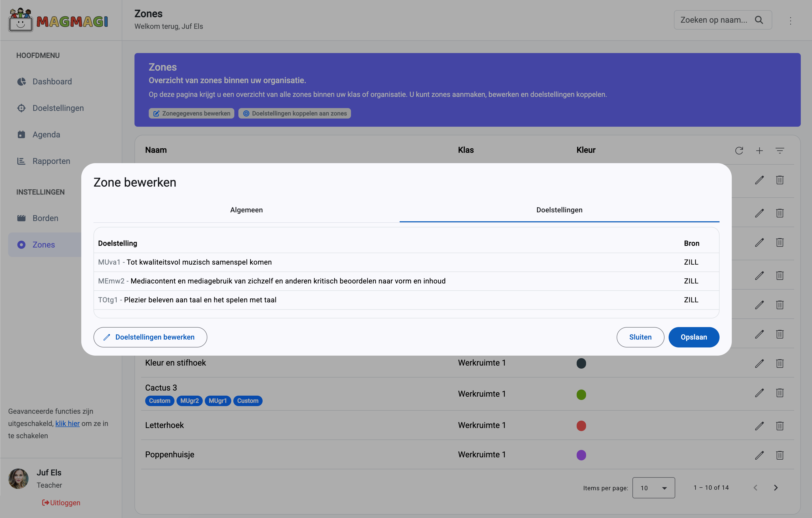Open the filter icon in the table header
The height and width of the screenshot is (518, 812).
[x=780, y=150]
